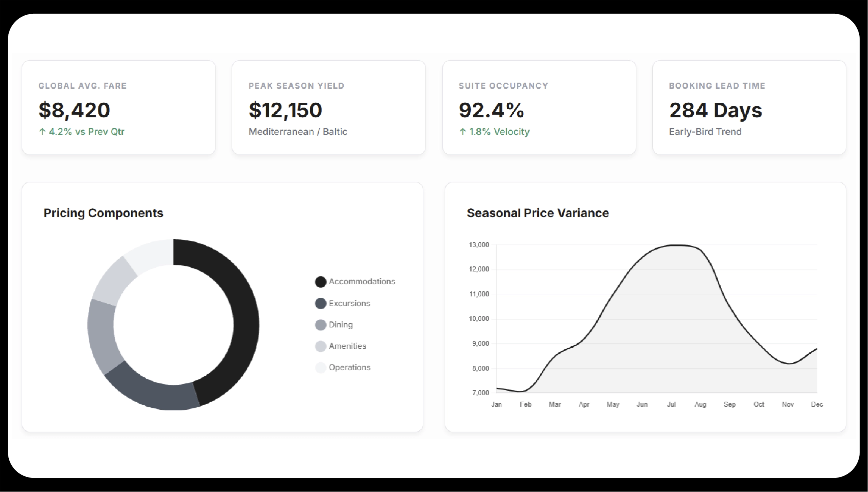Toggle the Dining legend item
868x492 pixels.
[x=340, y=325]
